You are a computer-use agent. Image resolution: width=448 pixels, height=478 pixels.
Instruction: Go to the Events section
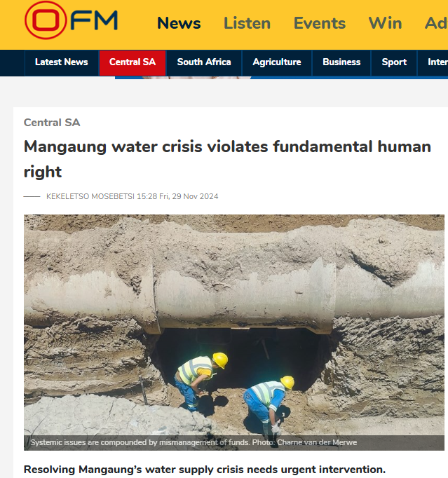tap(319, 23)
